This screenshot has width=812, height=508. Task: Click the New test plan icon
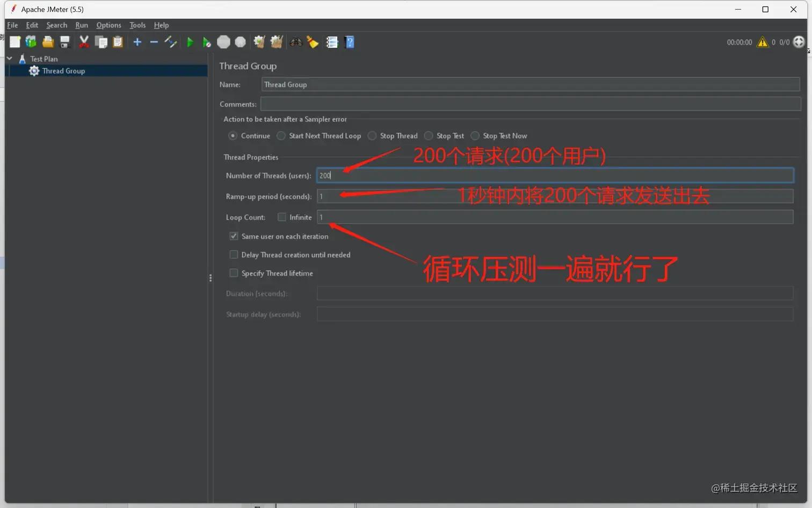[15, 42]
